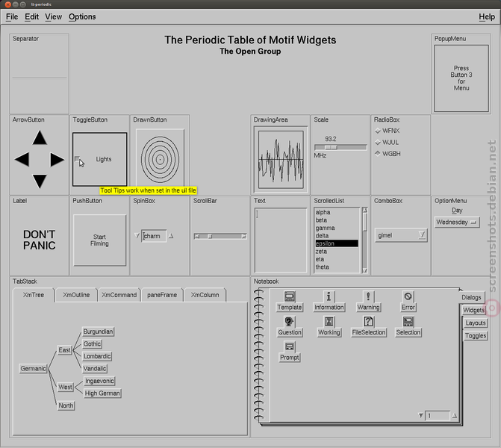Viewport: 501px width, 448px height.
Task: Click SpinBox increment arrow beside charm
Action: (171, 236)
